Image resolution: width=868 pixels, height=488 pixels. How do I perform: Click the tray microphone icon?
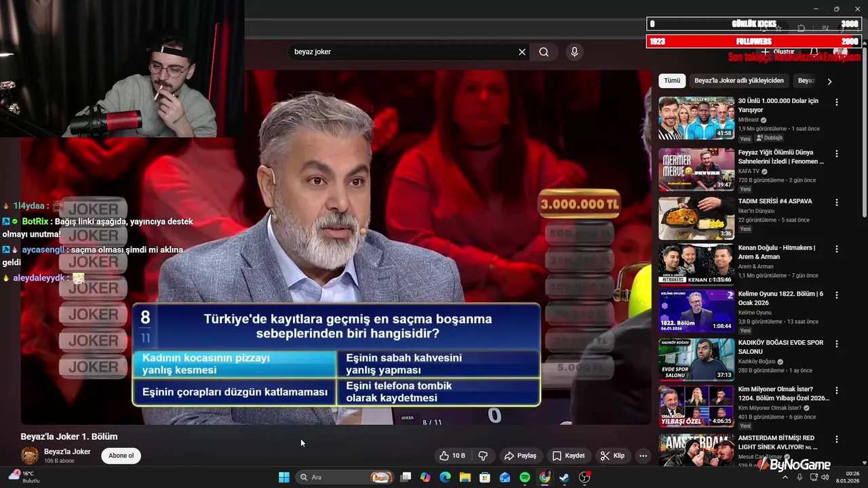[x=800, y=477]
